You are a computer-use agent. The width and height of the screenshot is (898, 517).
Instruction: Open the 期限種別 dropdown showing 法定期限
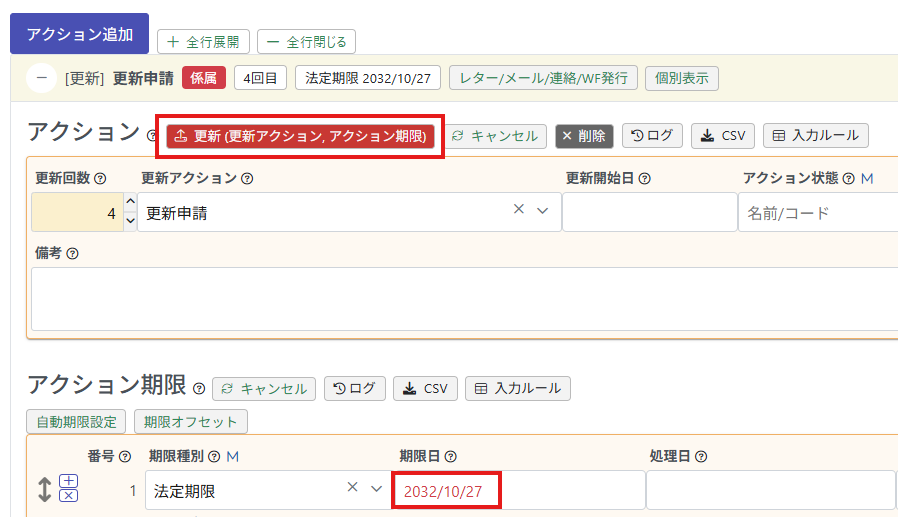[x=376, y=489]
